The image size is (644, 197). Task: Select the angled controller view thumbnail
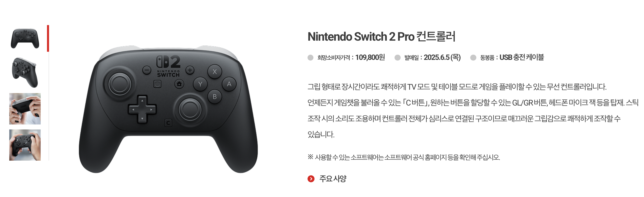pos(25,73)
